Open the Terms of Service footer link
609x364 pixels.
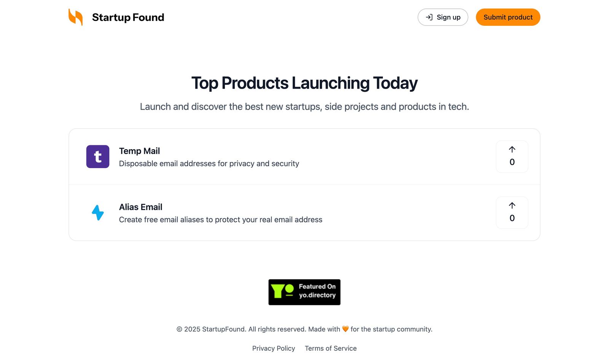tap(330, 348)
